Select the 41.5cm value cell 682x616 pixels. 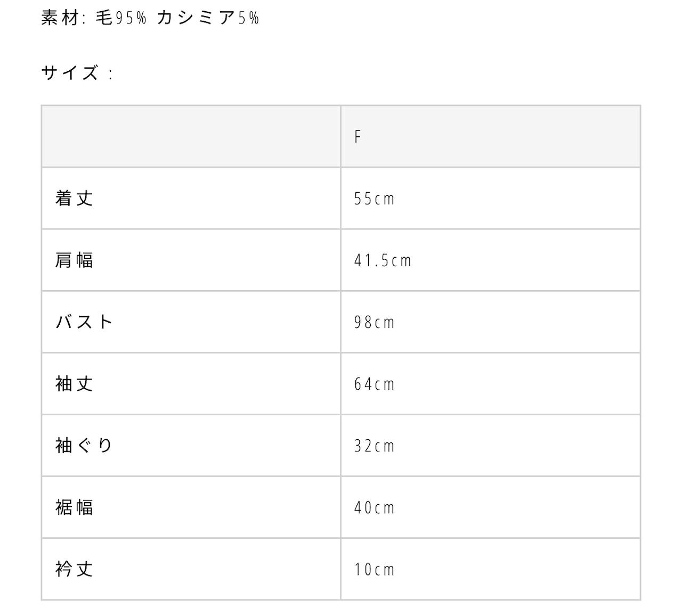coord(383,261)
